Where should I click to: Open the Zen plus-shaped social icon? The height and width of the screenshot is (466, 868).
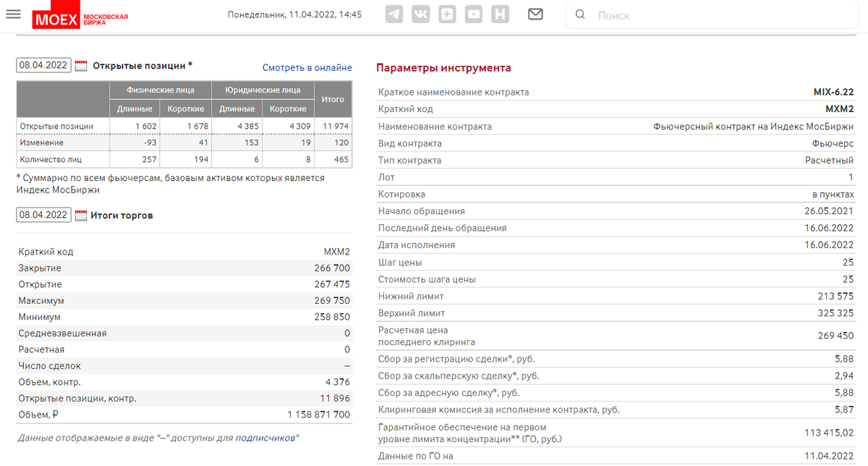click(447, 14)
